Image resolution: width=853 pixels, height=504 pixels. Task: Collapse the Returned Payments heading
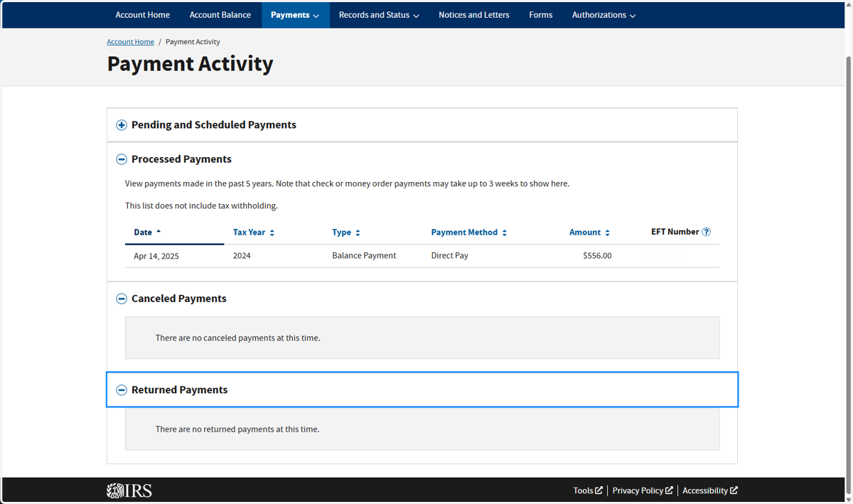(x=179, y=390)
